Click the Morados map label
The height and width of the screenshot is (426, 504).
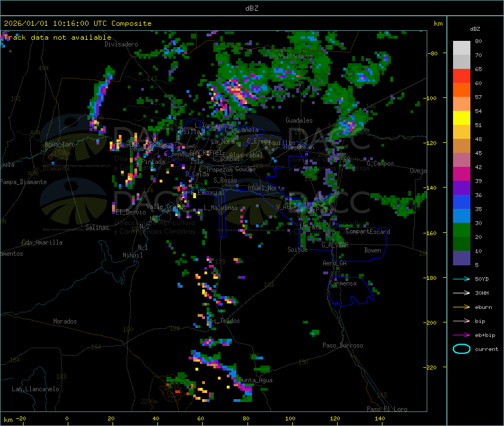[x=65, y=321]
